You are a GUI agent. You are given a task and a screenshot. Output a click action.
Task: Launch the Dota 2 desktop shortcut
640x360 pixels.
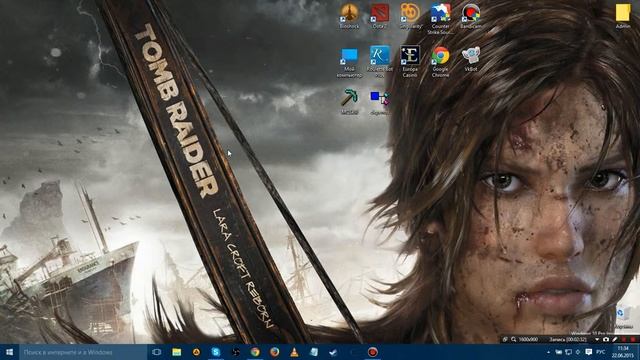[x=379, y=16]
